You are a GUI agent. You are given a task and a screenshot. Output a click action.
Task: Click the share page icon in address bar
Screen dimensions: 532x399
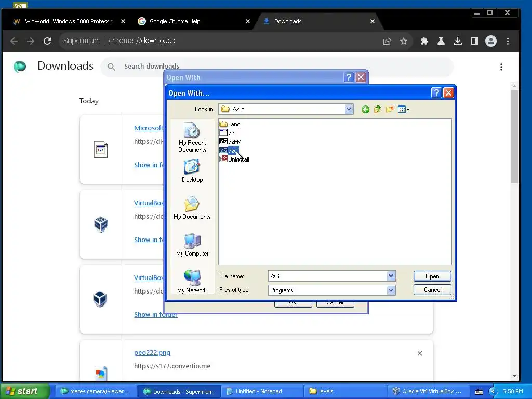point(387,42)
